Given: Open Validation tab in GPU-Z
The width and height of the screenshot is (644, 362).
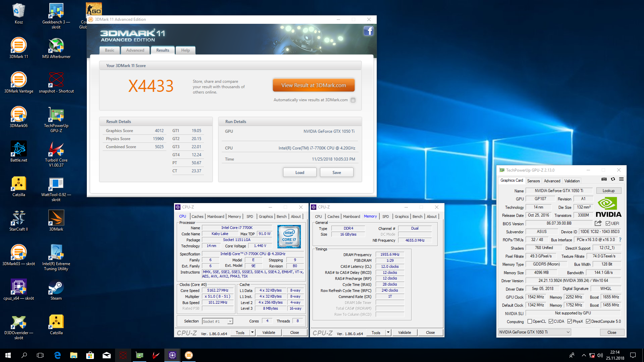Looking at the screenshot, I should pos(572,181).
